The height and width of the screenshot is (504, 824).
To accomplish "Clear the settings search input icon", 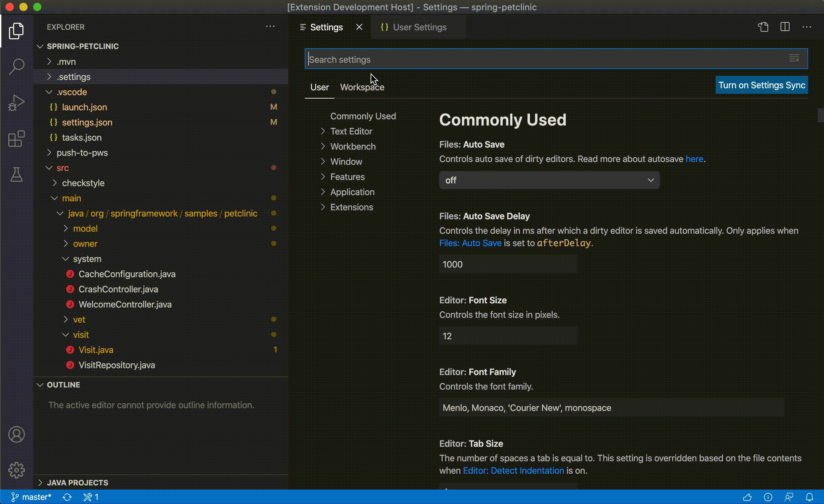I will [x=794, y=59].
